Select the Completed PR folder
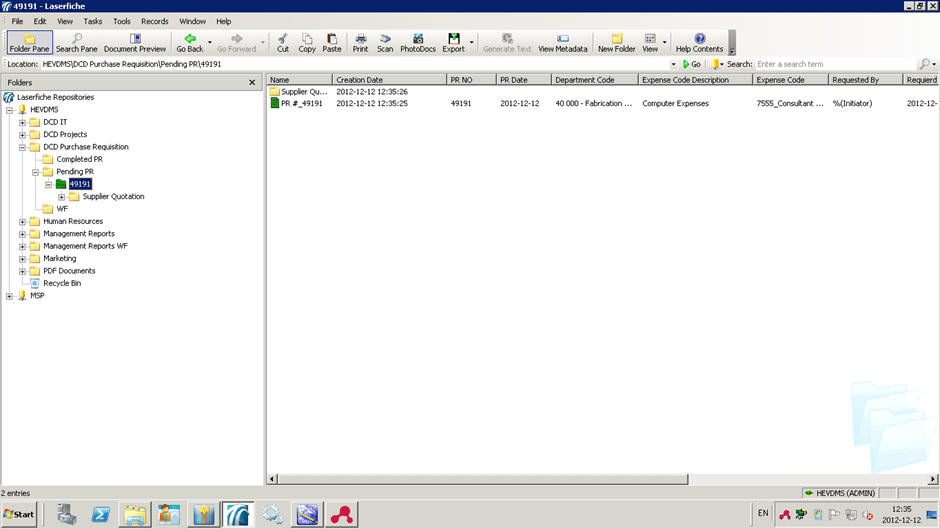Screen dimensions: 940x529 coord(79,159)
